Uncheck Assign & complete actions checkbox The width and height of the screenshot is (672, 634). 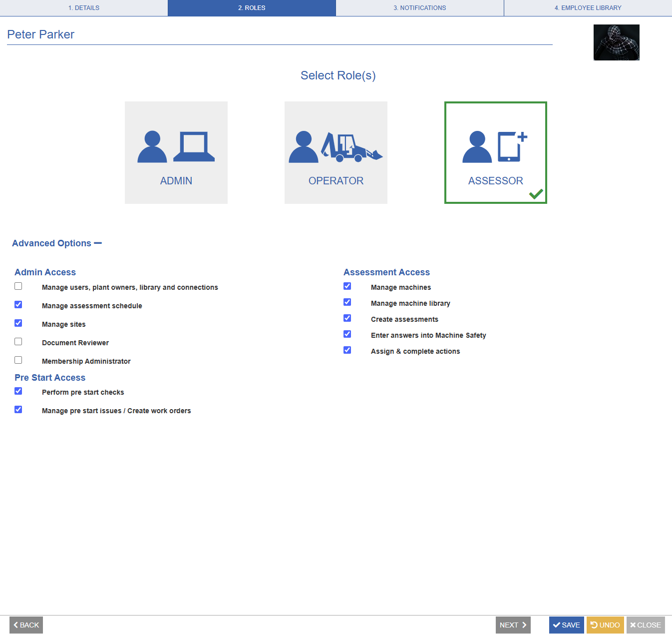coord(347,350)
